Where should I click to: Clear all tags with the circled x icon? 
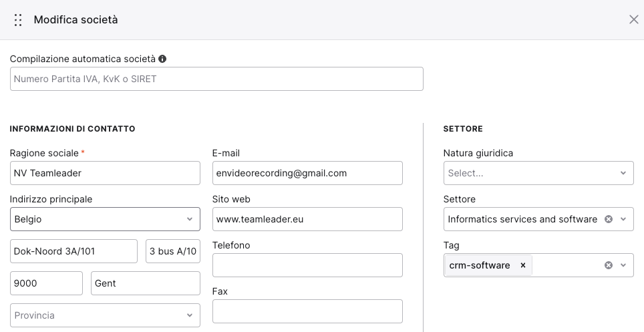609,265
